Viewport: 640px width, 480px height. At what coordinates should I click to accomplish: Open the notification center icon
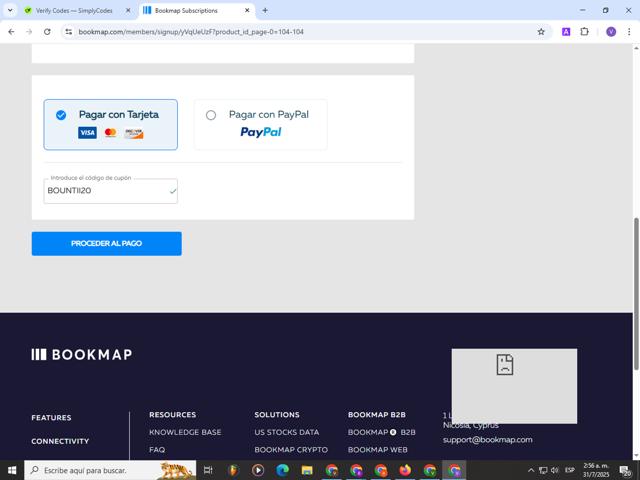(x=626, y=470)
